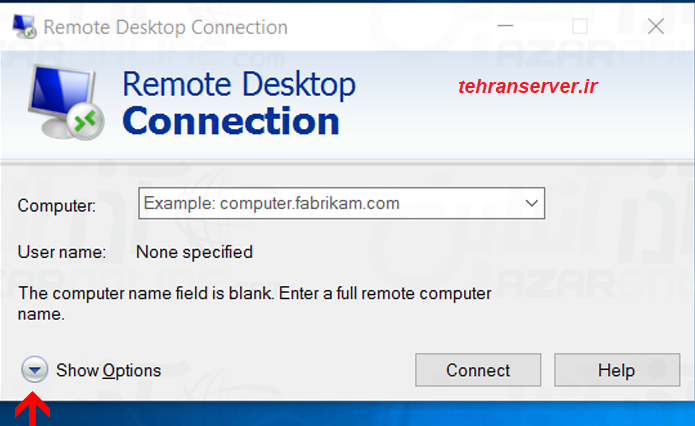Click the "Computer:" field label
The height and width of the screenshot is (426, 695).
tap(57, 206)
